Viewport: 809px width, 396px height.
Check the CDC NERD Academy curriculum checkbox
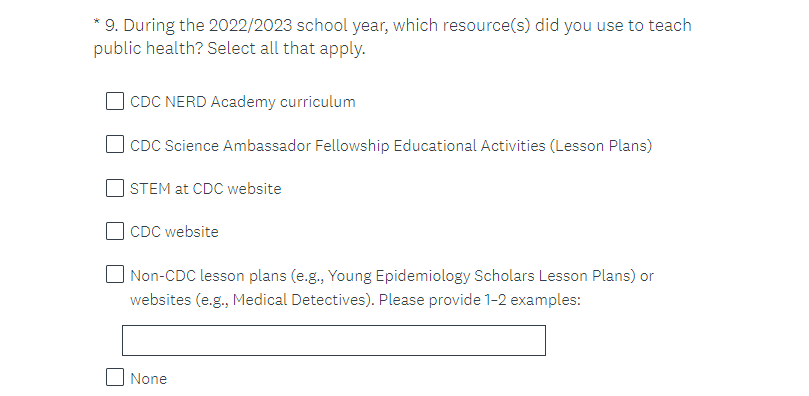(x=115, y=102)
